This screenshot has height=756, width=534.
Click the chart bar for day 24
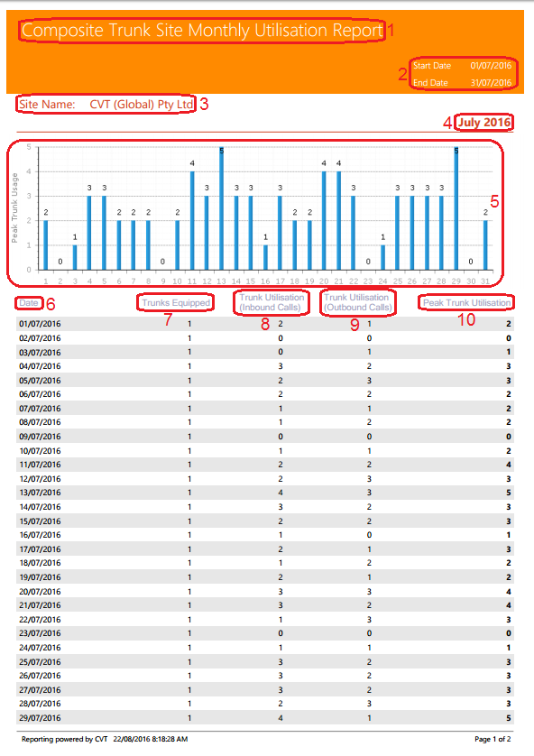tap(382, 257)
